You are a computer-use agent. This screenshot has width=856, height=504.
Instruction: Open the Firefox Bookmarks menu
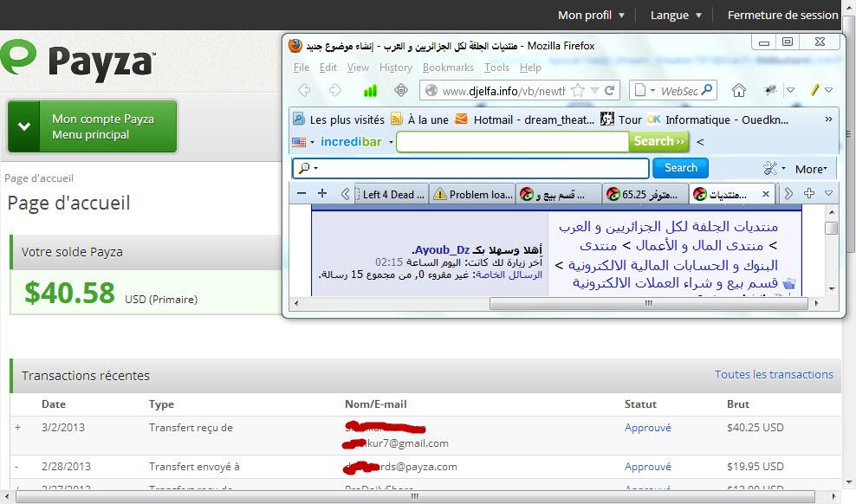point(448,67)
